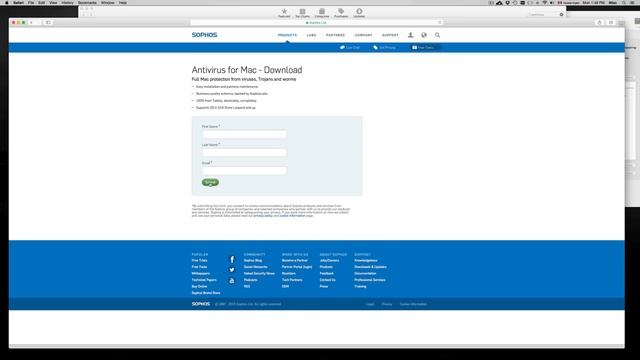640x360 pixels.
Task: Open Sophos YouTube icon in footer
Action: [x=232, y=280]
